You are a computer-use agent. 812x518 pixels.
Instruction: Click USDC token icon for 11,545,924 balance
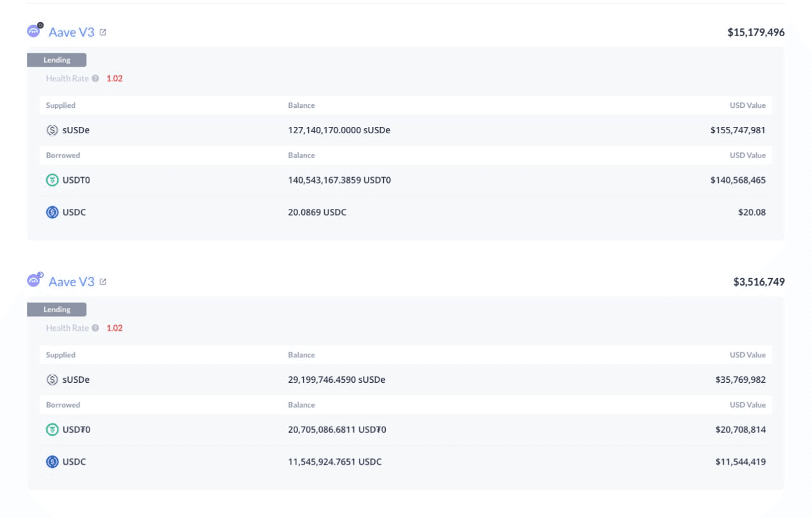(53, 462)
